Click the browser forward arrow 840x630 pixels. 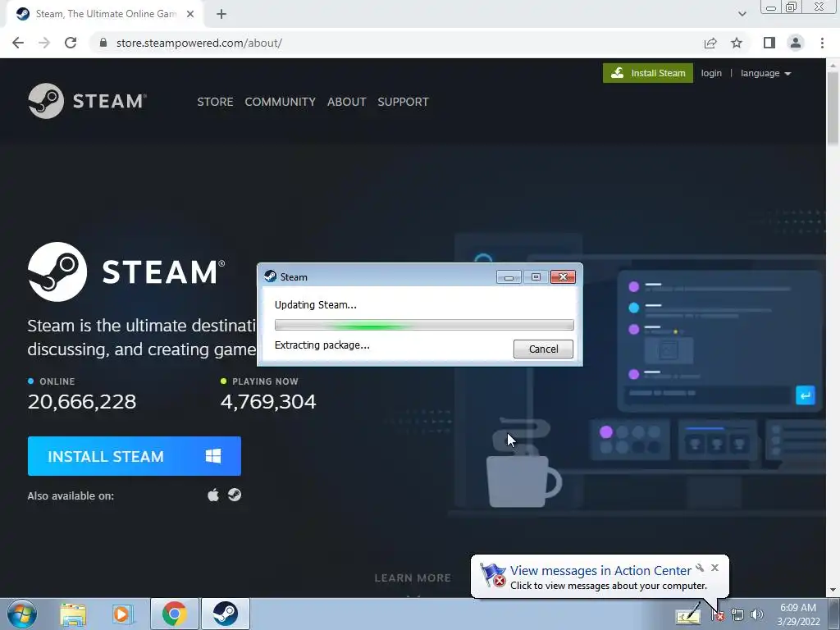point(44,43)
